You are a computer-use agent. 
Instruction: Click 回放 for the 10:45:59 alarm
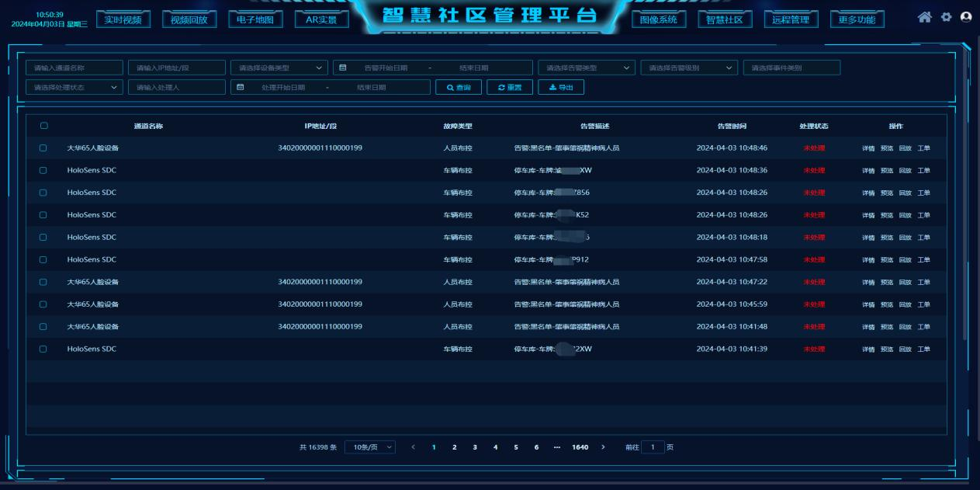pos(906,304)
